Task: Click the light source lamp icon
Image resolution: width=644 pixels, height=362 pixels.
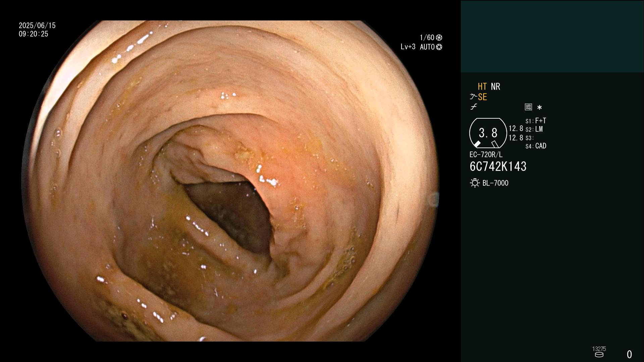Action: tap(475, 183)
